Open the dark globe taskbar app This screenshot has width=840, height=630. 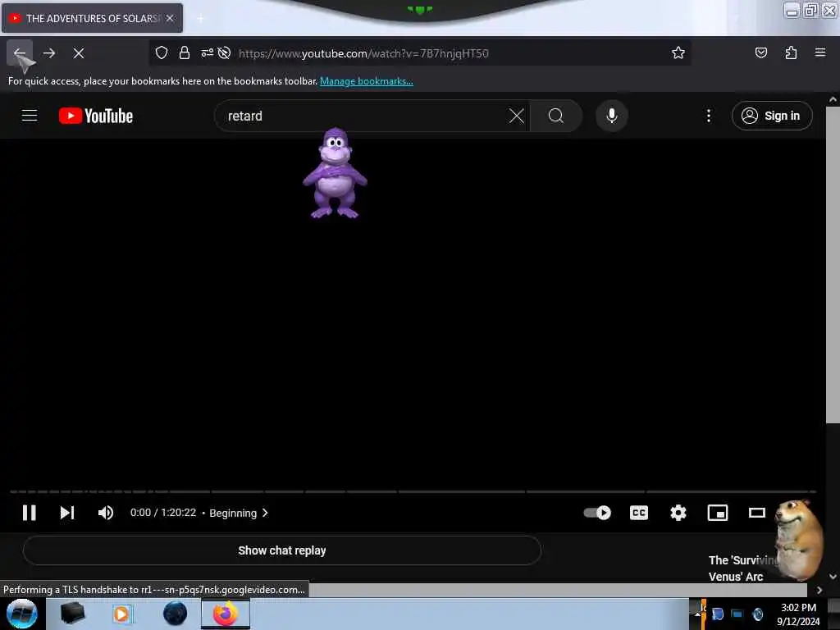click(x=175, y=614)
